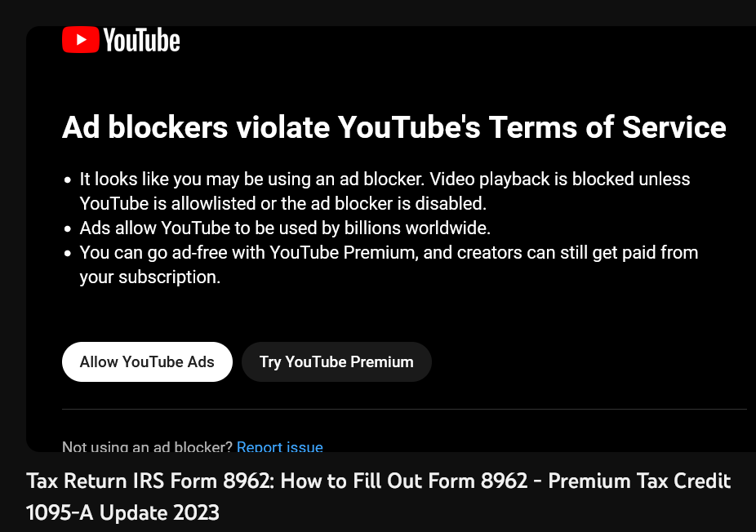Click the dialog heading about Terms of Service

394,127
